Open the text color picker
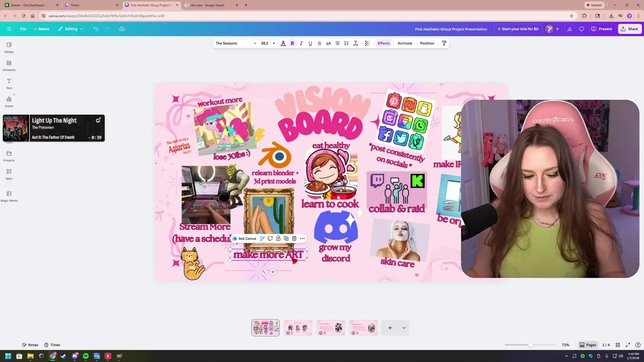The image size is (644, 362). 283,43
